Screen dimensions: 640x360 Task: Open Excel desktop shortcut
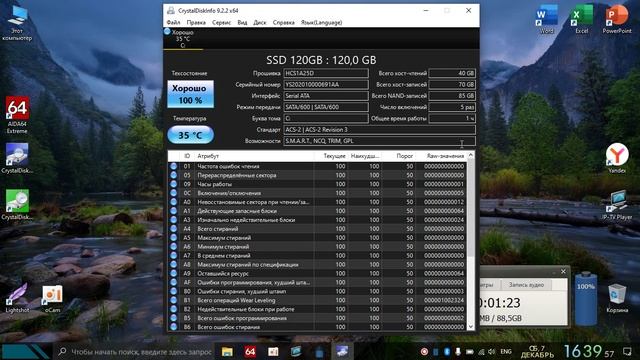[x=582, y=19]
